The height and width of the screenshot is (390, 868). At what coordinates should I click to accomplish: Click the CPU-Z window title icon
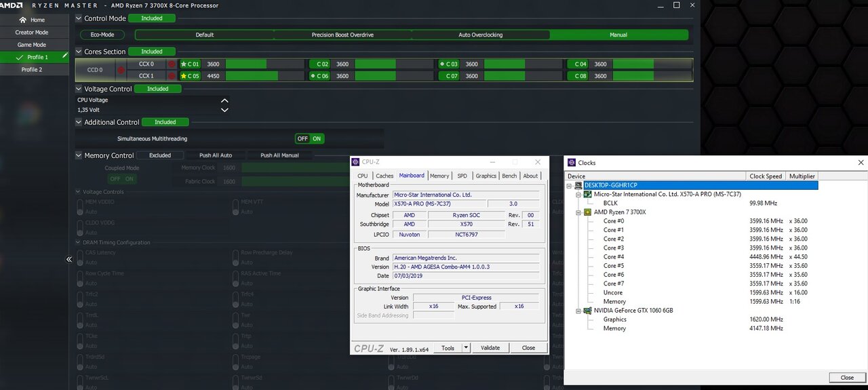coord(356,161)
